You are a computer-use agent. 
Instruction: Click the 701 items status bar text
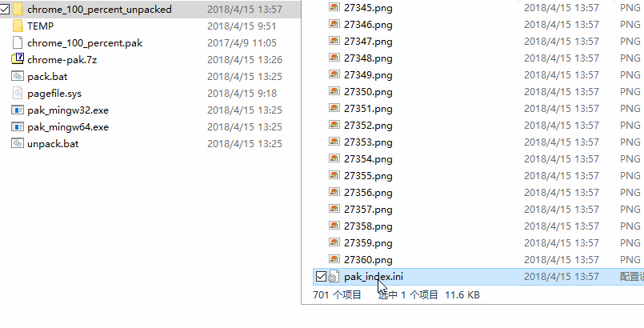[x=337, y=294]
